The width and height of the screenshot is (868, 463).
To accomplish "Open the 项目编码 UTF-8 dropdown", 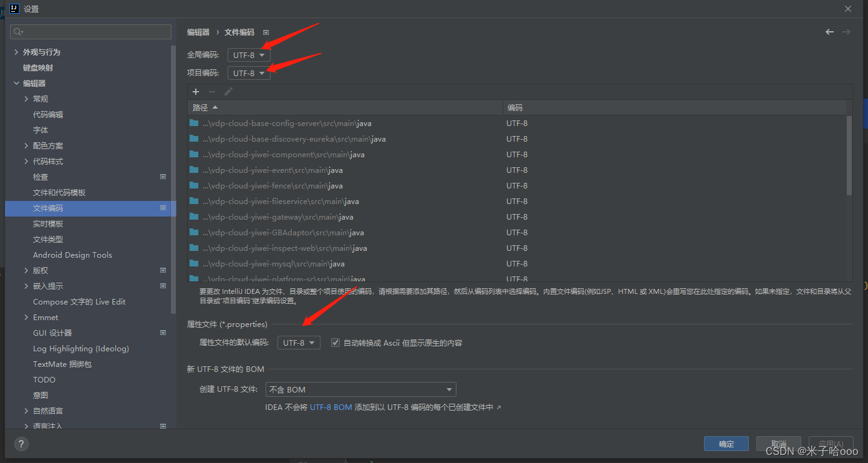I will (249, 73).
